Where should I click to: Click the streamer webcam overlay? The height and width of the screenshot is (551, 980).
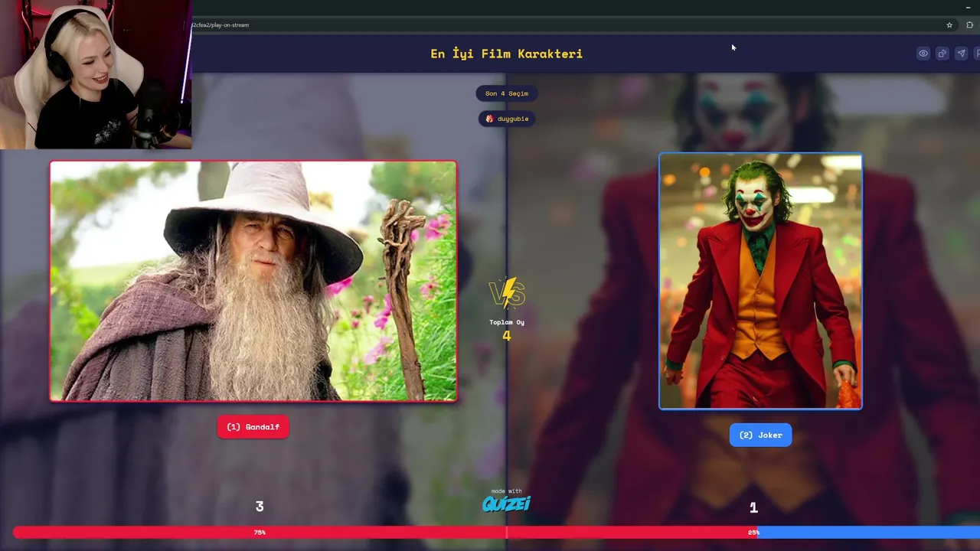(x=96, y=74)
